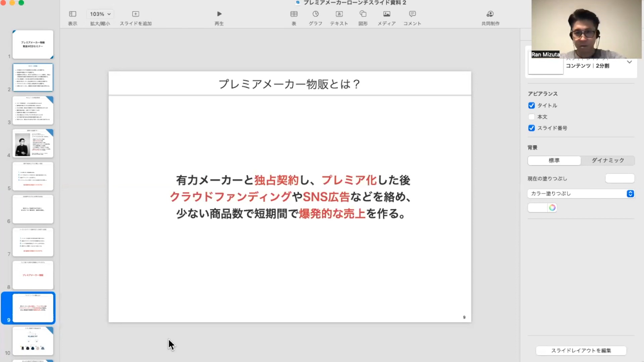Select slide 2 thumbnail

tap(33, 77)
